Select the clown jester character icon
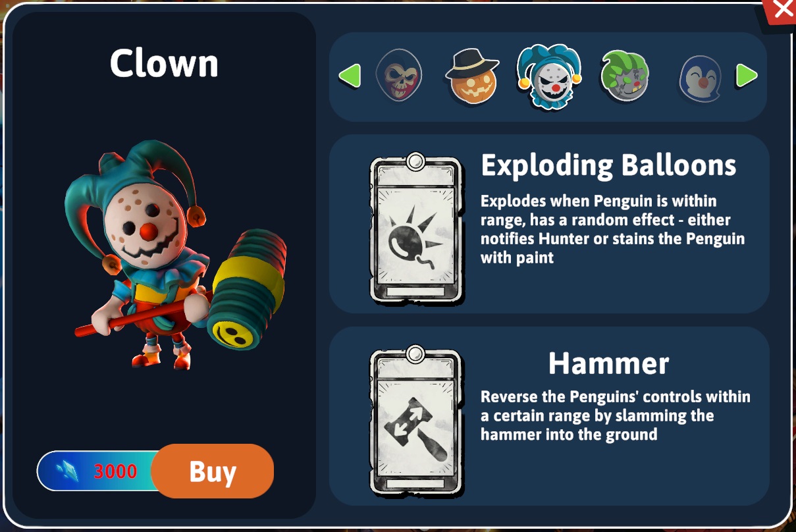This screenshot has height=532, width=796. coord(548,76)
